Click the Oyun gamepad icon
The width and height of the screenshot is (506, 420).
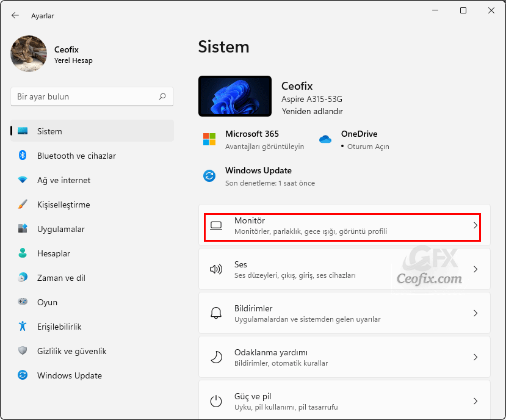23,302
